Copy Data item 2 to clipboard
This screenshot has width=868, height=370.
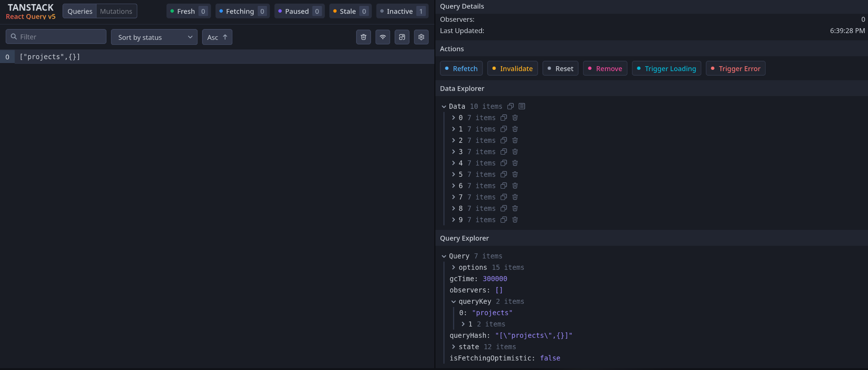(x=504, y=140)
